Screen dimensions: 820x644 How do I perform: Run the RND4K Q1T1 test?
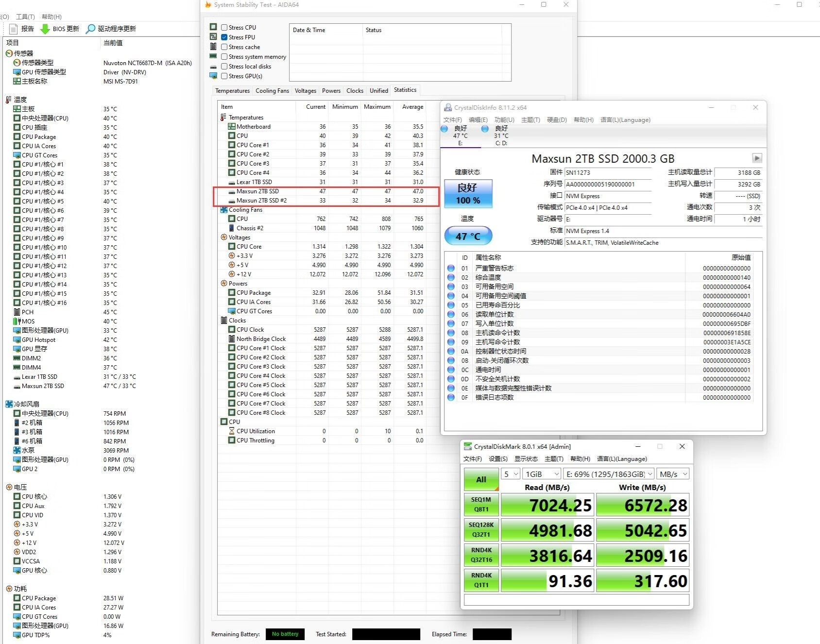click(x=481, y=580)
